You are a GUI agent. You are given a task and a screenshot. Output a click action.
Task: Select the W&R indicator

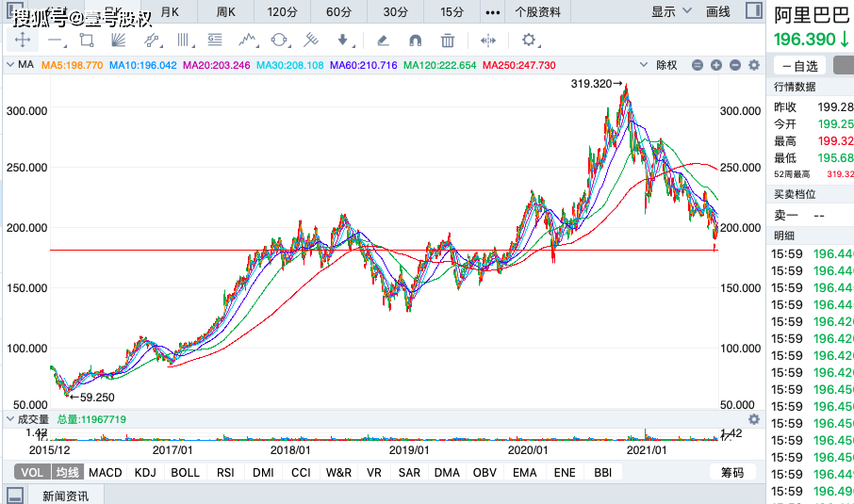click(x=338, y=472)
